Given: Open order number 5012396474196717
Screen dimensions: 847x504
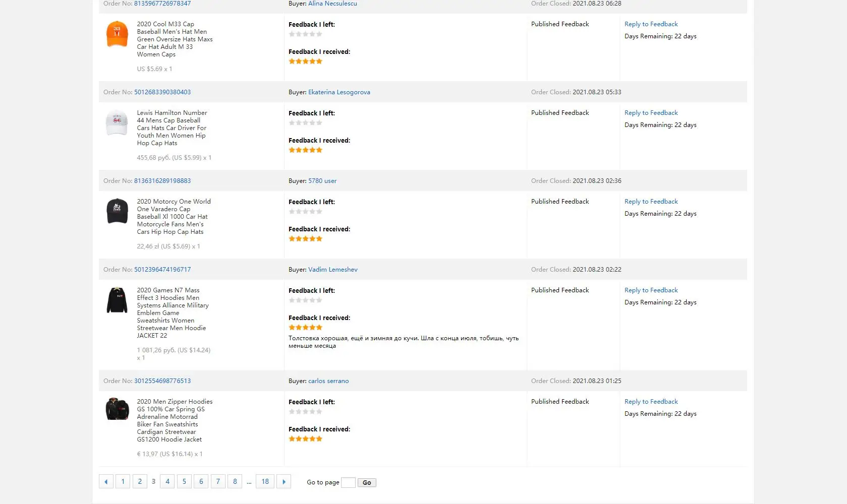Looking at the screenshot, I should pos(162,270).
